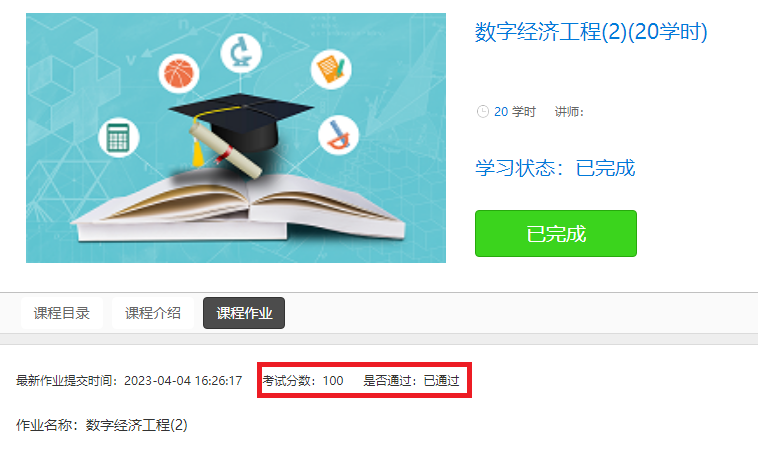Open the 课程介绍 tab
Viewport: 758px width, 462px height.
click(x=153, y=313)
